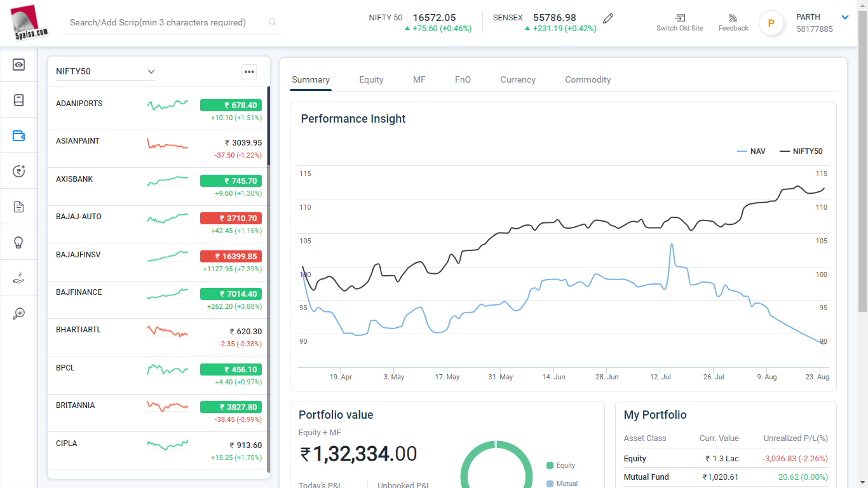Open the order book icon in sidebar
Image resolution: width=868 pixels, height=488 pixels.
(18, 100)
